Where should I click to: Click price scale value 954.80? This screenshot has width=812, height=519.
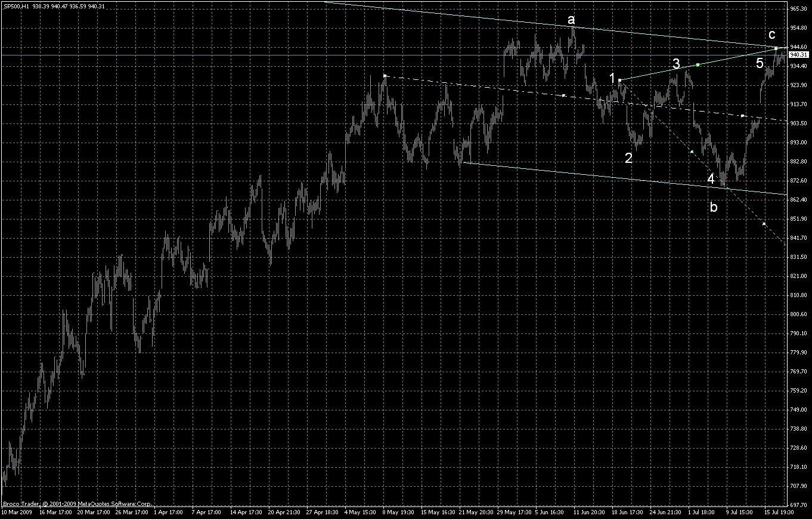pyautogui.click(x=798, y=28)
